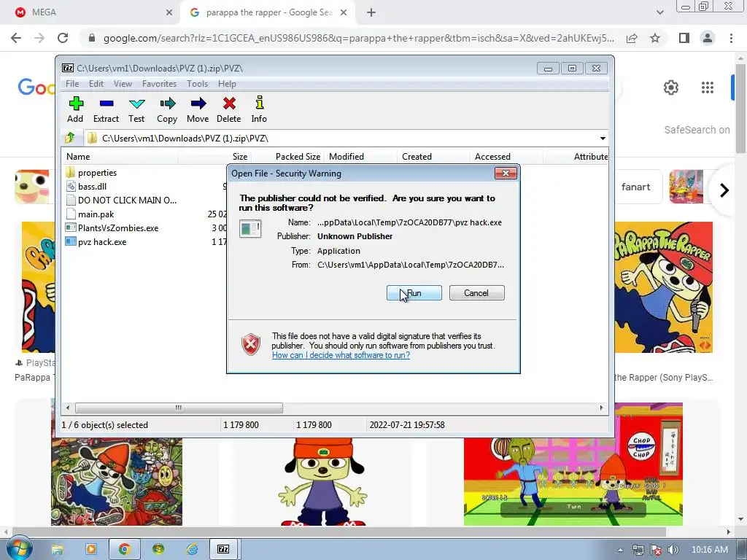Select the Move toolbar icon
747x560 pixels.
[198, 109]
